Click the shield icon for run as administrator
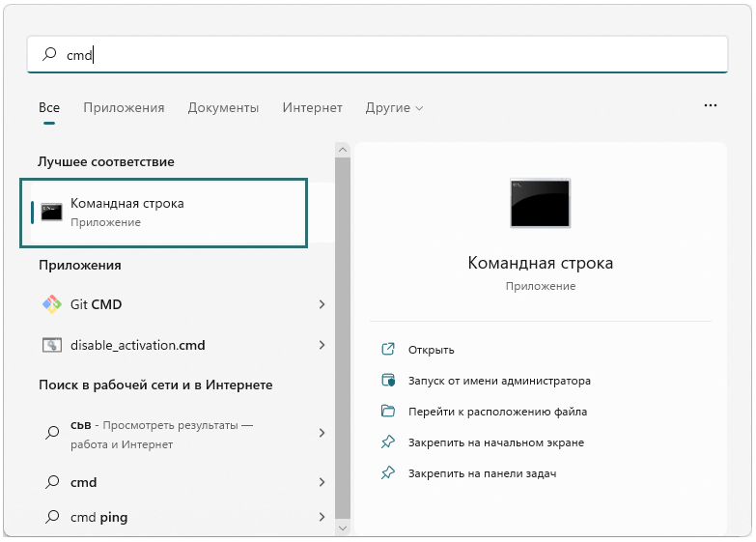 click(x=388, y=381)
